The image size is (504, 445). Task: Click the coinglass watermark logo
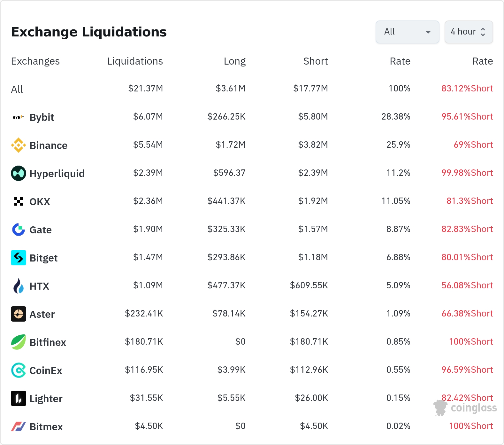(x=465, y=408)
